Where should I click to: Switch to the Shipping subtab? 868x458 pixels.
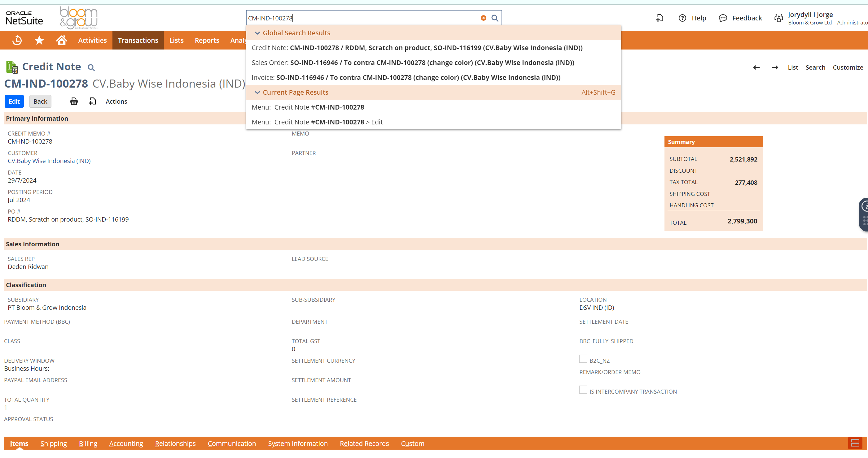tap(54, 443)
